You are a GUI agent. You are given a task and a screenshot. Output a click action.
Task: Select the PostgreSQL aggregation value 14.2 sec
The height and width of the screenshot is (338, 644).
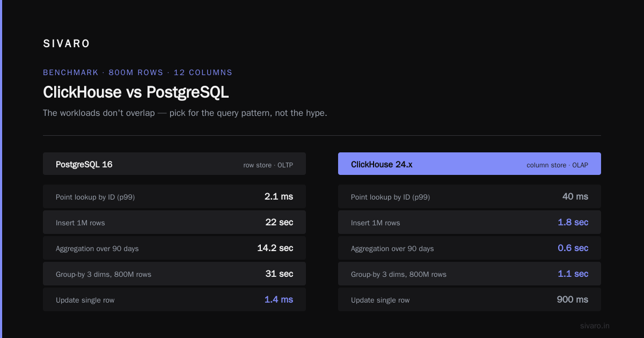pyautogui.click(x=275, y=248)
